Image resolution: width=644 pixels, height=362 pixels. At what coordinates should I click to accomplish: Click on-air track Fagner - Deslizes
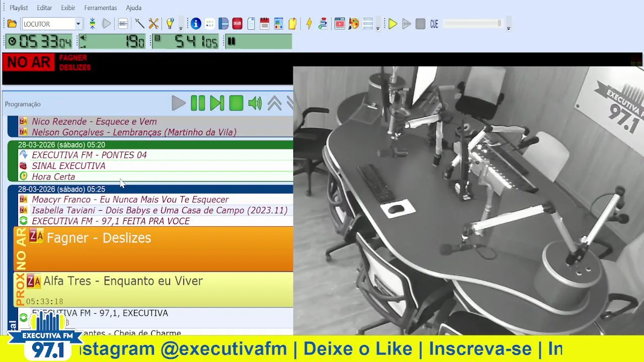(x=153, y=249)
